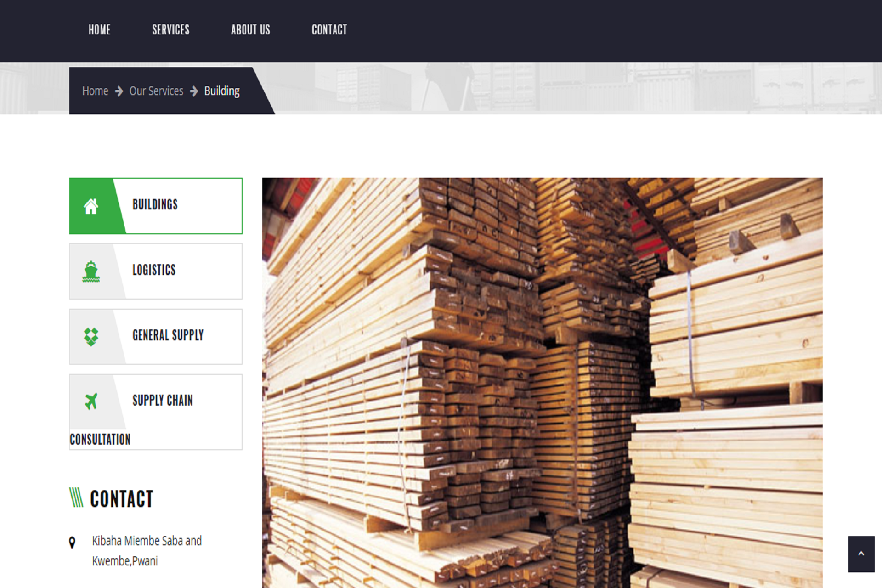Viewport: 882px width, 588px height.
Task: Open Supply Chain Consultation service
Action: click(x=163, y=401)
